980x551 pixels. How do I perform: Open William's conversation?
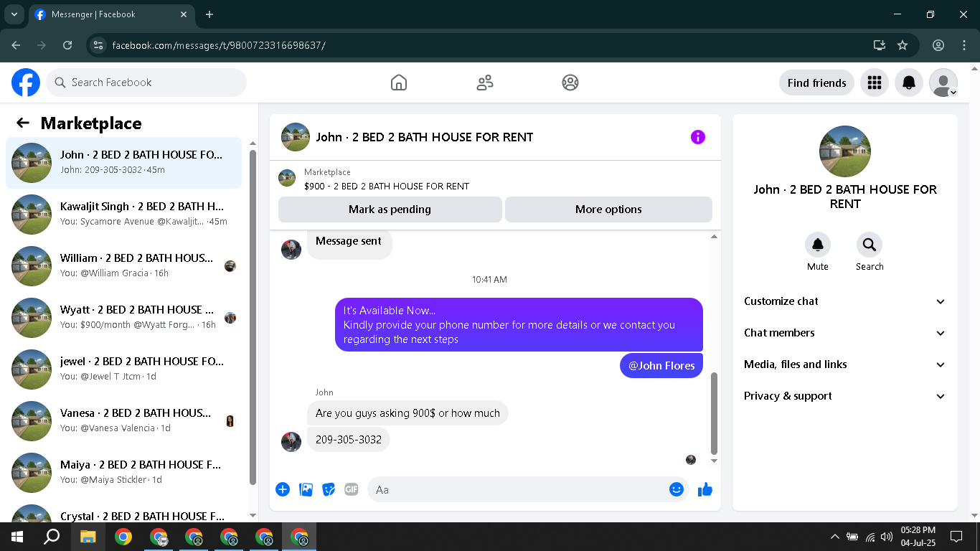click(124, 266)
